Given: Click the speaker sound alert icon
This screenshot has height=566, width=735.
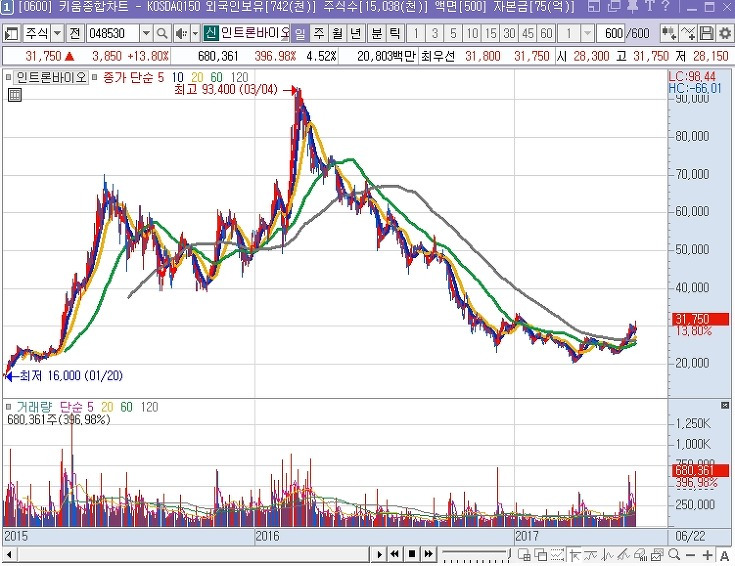Looking at the screenshot, I should coord(181,33).
